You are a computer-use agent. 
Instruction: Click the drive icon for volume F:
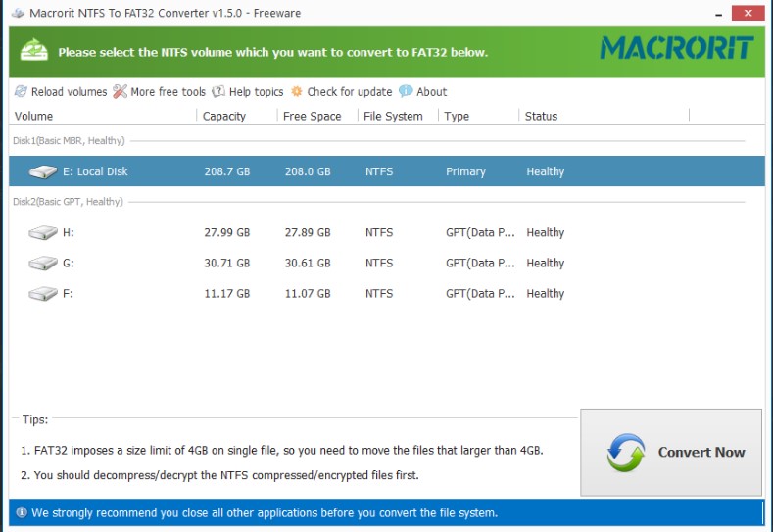pyautogui.click(x=43, y=293)
